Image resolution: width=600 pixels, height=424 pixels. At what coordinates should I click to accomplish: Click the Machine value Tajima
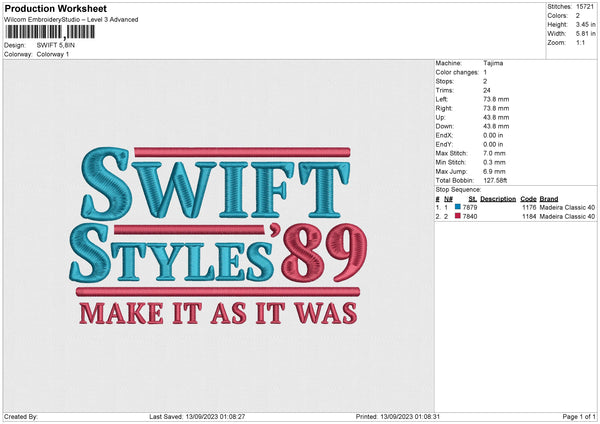point(491,64)
